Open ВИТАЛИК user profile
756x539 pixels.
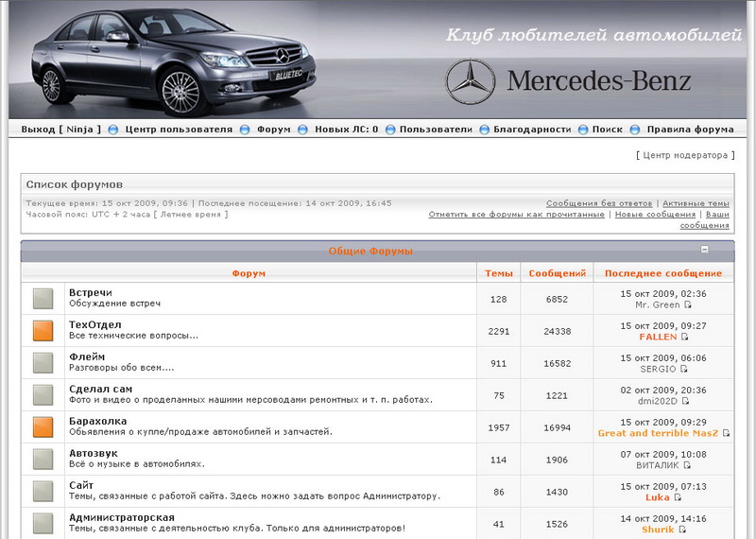(x=658, y=465)
